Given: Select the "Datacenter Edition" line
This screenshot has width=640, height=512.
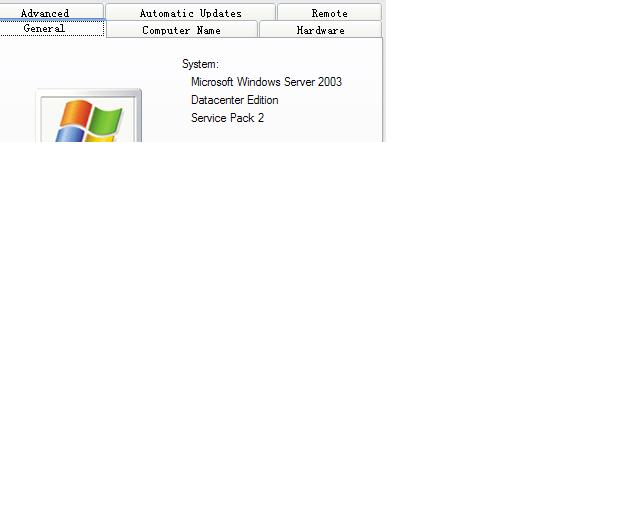Looking at the screenshot, I should [x=234, y=100].
